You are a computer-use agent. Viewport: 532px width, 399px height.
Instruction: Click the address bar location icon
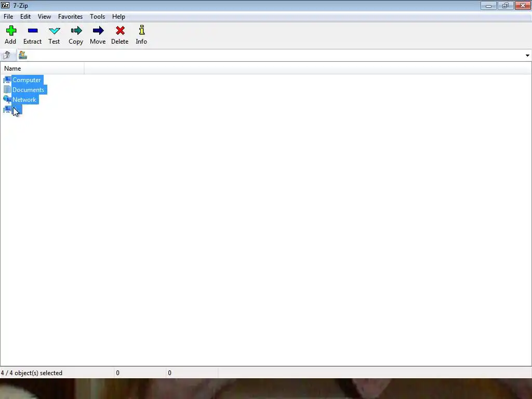[23, 55]
